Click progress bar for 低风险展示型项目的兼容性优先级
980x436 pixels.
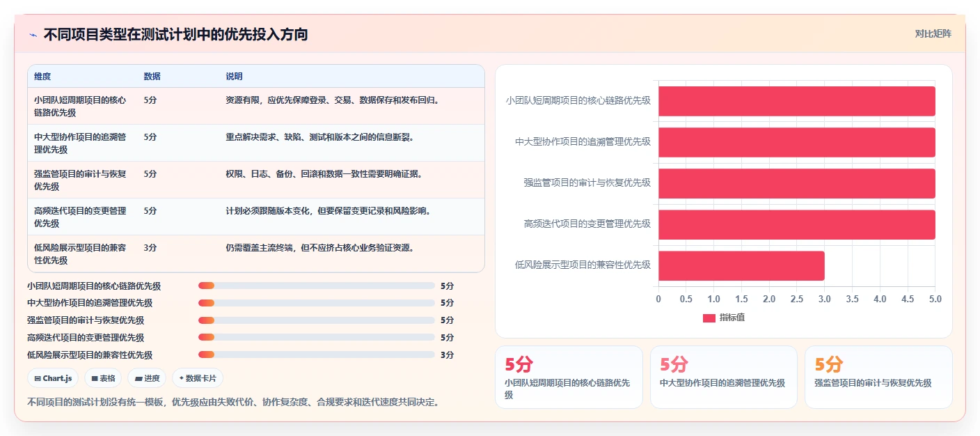(316, 355)
